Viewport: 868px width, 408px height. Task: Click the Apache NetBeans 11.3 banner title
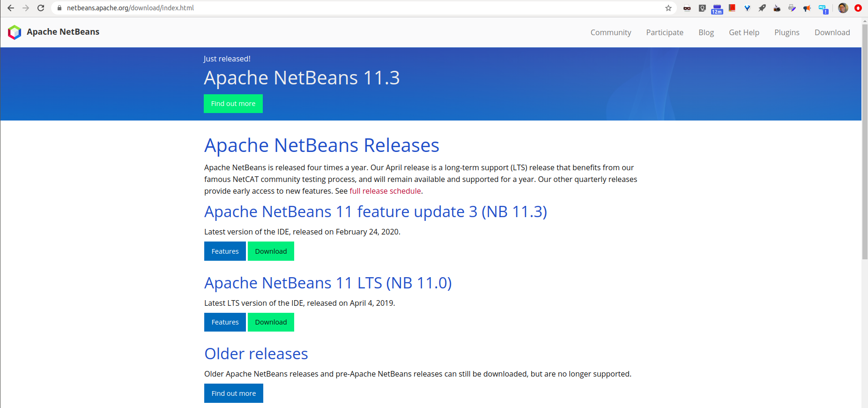coord(302,78)
